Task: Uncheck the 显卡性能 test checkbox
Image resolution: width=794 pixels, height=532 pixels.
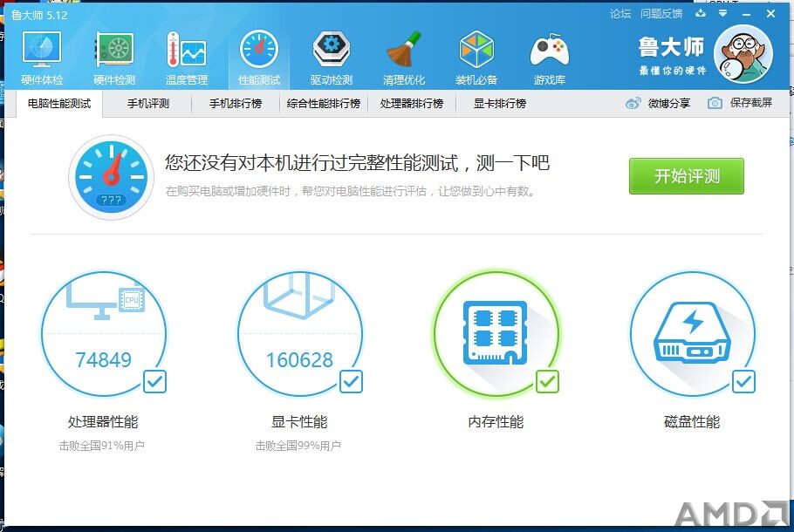Action: 351,382
